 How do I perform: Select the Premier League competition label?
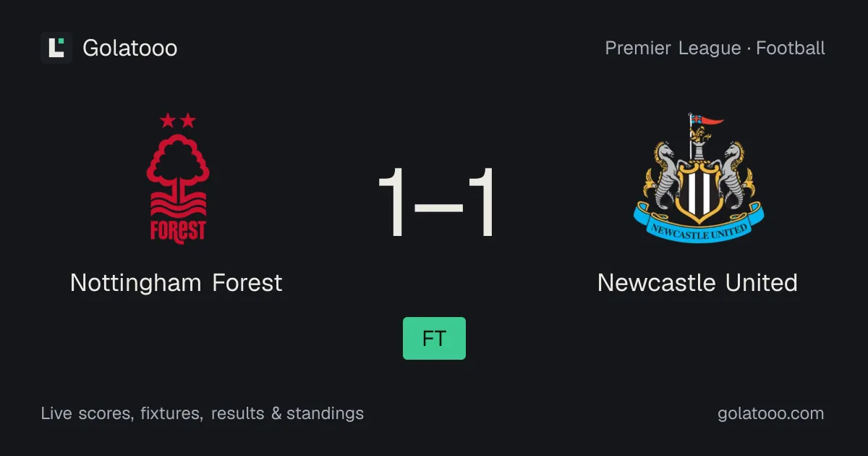click(x=673, y=48)
